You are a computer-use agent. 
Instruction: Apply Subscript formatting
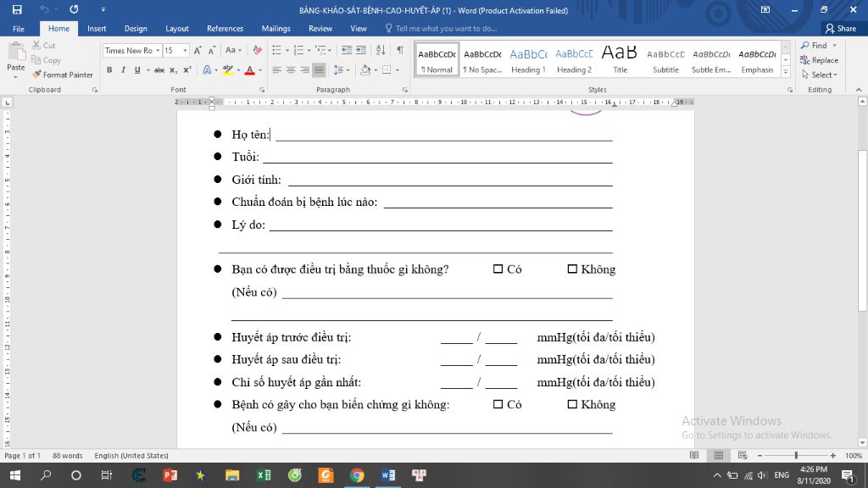[x=173, y=70]
